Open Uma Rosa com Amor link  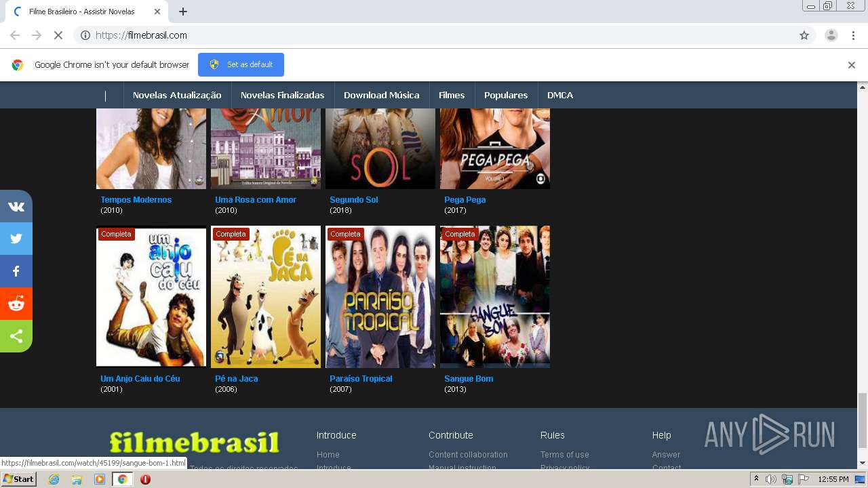coord(256,200)
